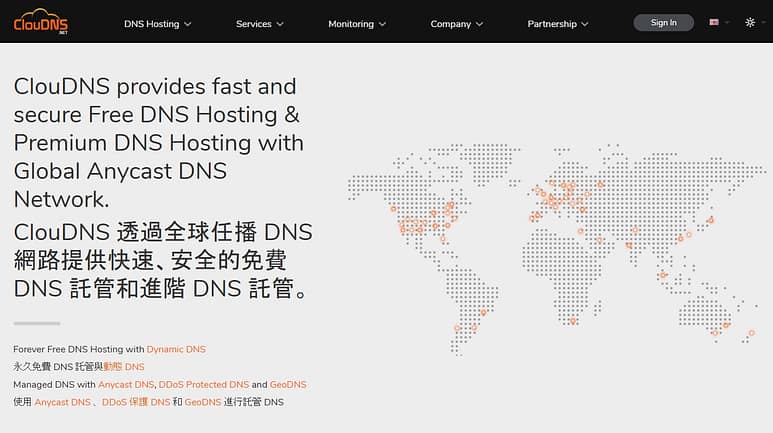Open the GeoDNS link in English line
The image size is (773, 433).
(x=288, y=385)
